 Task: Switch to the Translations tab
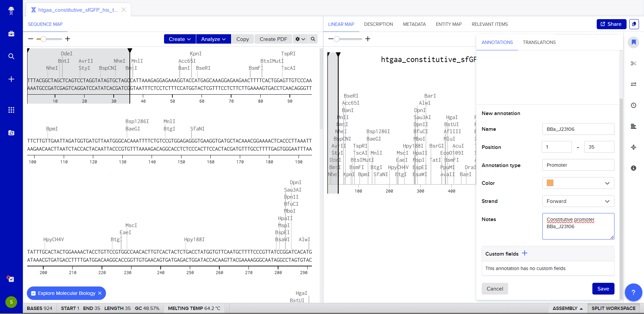point(539,42)
